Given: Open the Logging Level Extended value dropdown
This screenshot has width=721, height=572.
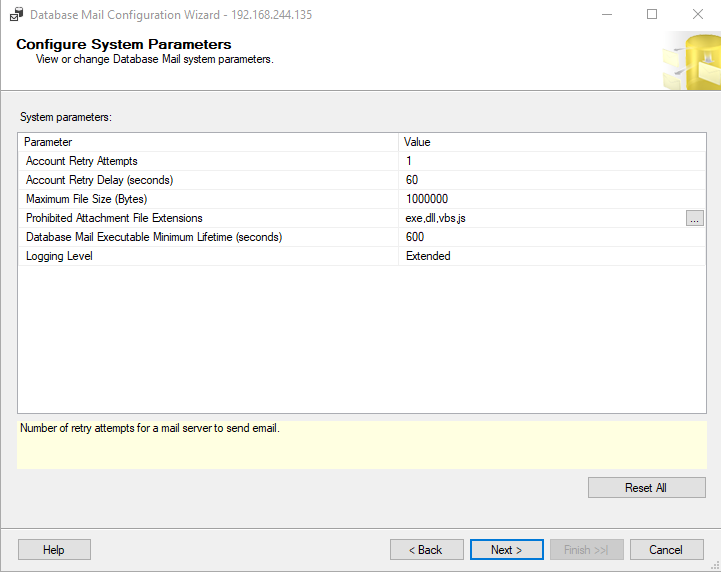Looking at the screenshot, I should (551, 256).
